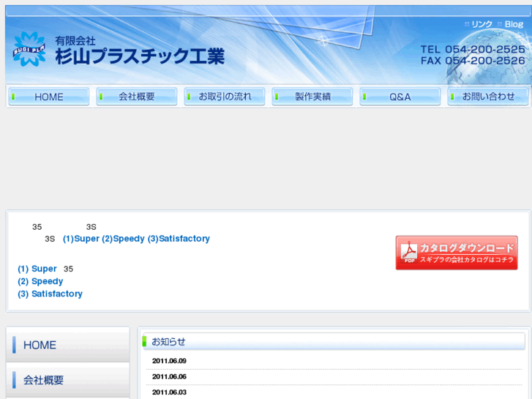
Task: Open 会社概要 in top navigation bar
Action: click(137, 97)
